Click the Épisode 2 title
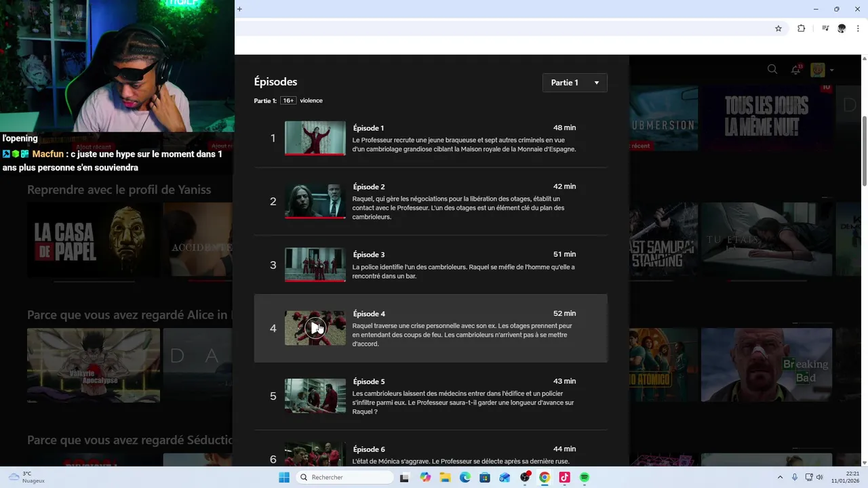The height and width of the screenshot is (488, 868). (369, 187)
